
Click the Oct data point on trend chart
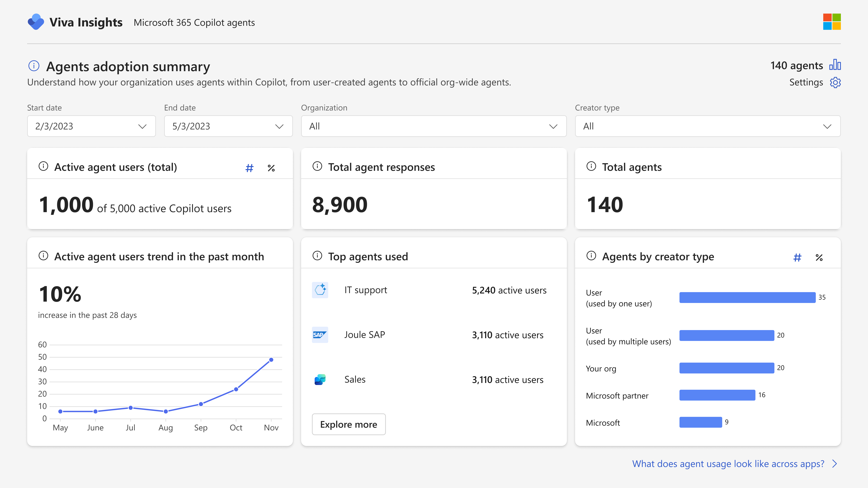pyautogui.click(x=236, y=389)
